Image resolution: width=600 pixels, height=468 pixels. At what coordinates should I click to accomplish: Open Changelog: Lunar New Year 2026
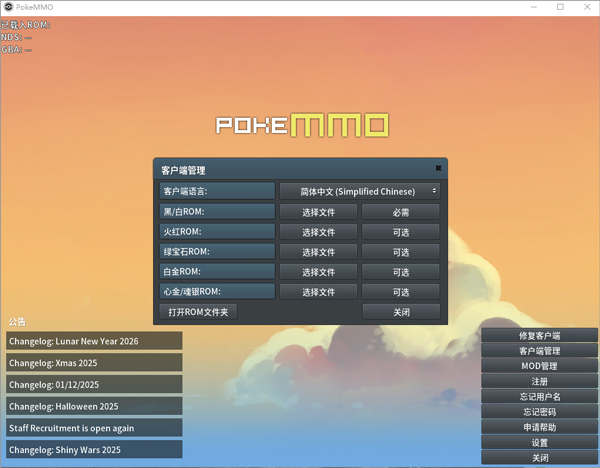tap(94, 341)
